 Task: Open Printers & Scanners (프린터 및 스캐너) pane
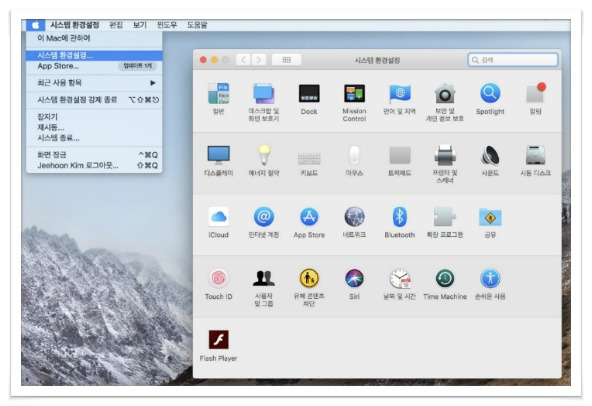coord(445,155)
